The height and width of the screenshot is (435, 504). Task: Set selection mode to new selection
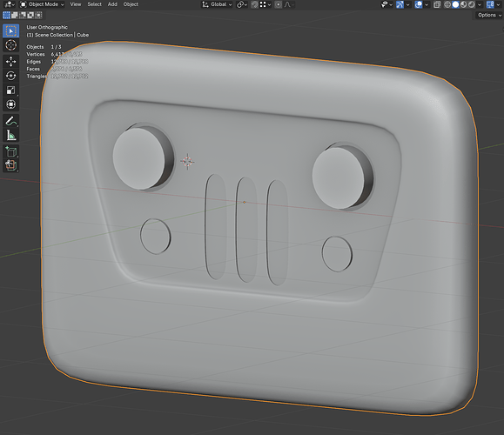[x=6, y=15]
